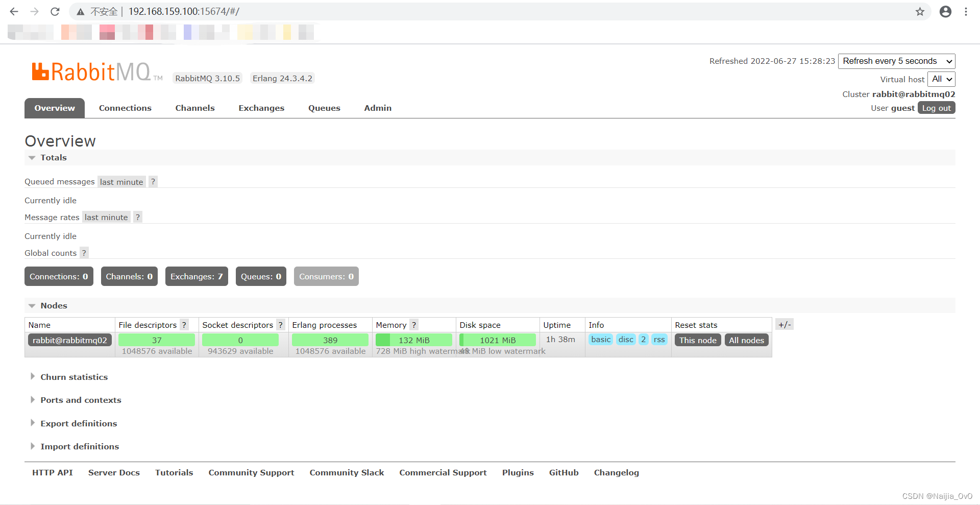Click the browser forward arrow
980x505 pixels.
(34, 11)
